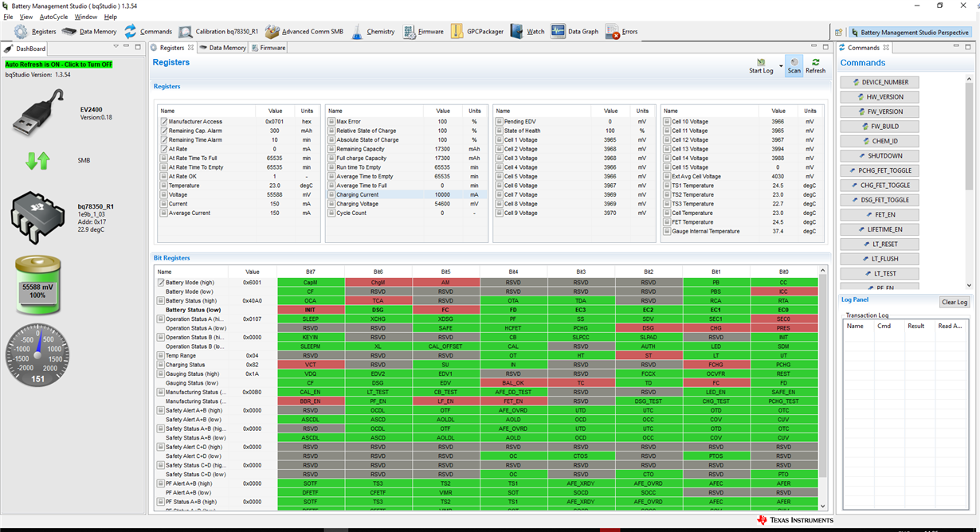Open DashBoard view menu triangle
The image size is (980, 532).
coord(116,48)
